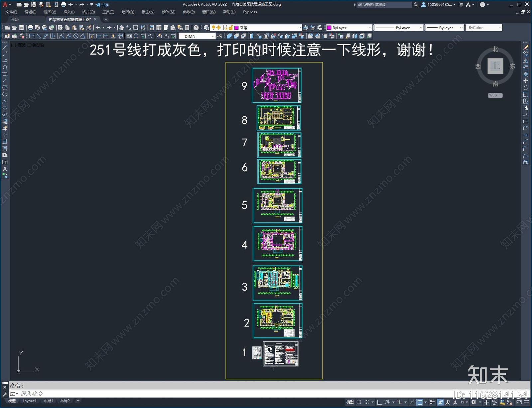Open the first ByLayer linetype dropdown
The image size is (532, 408).
[x=421, y=28]
